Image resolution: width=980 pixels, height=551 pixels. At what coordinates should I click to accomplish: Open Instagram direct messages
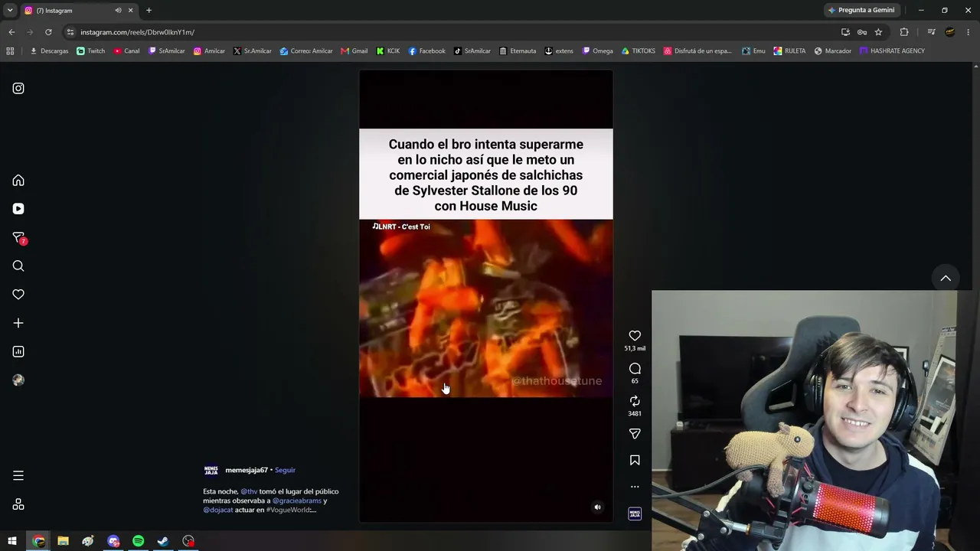point(18,238)
